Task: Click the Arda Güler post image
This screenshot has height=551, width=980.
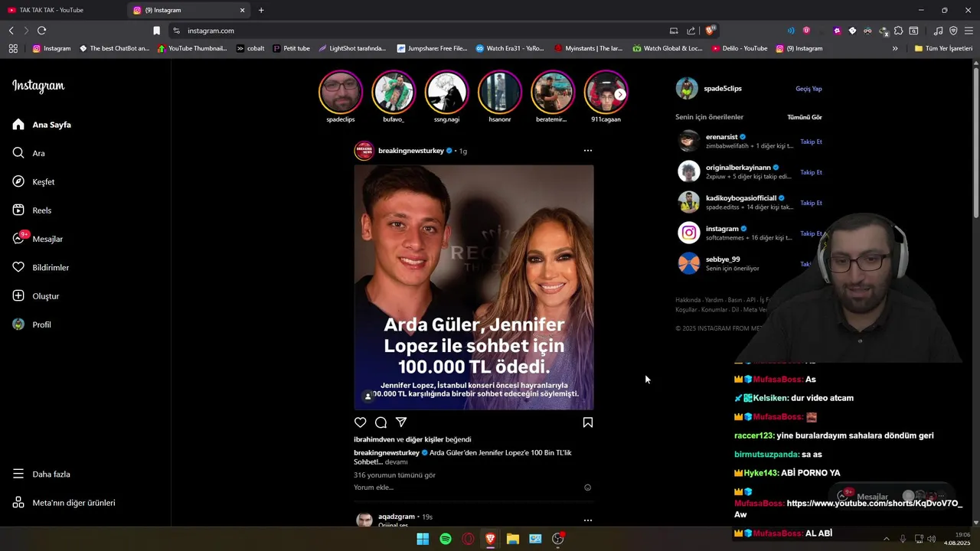Action: (474, 288)
